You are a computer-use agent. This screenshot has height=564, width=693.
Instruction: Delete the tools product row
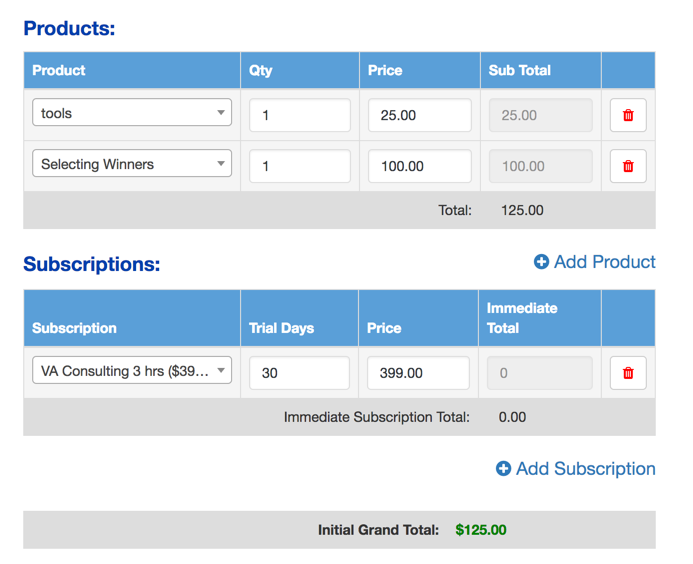point(628,115)
